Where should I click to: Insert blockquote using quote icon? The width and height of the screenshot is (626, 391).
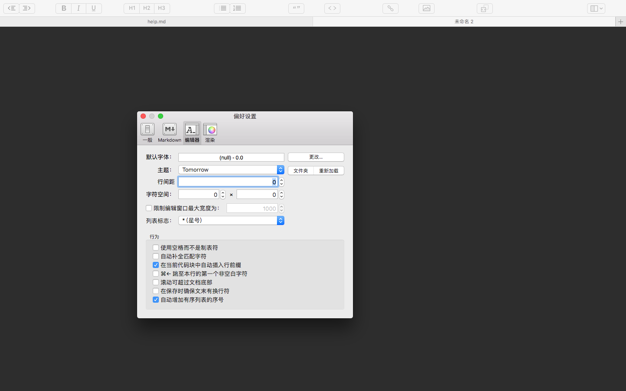click(296, 8)
